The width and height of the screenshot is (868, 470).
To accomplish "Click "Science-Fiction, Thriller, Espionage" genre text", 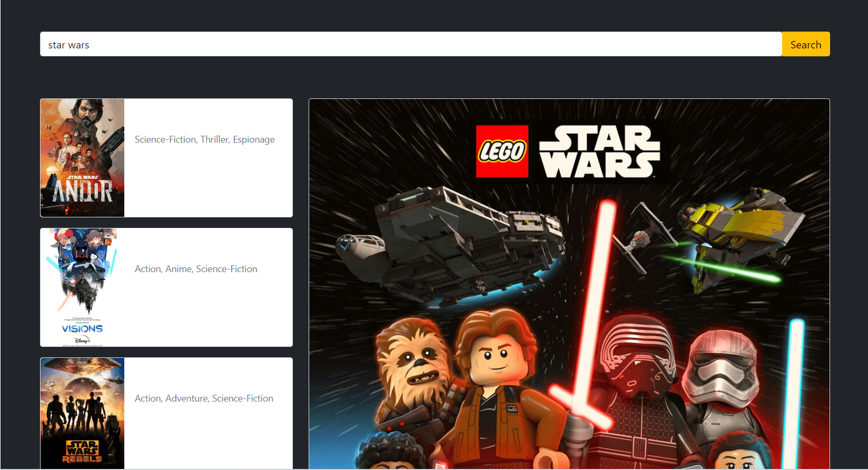I will (x=204, y=139).
